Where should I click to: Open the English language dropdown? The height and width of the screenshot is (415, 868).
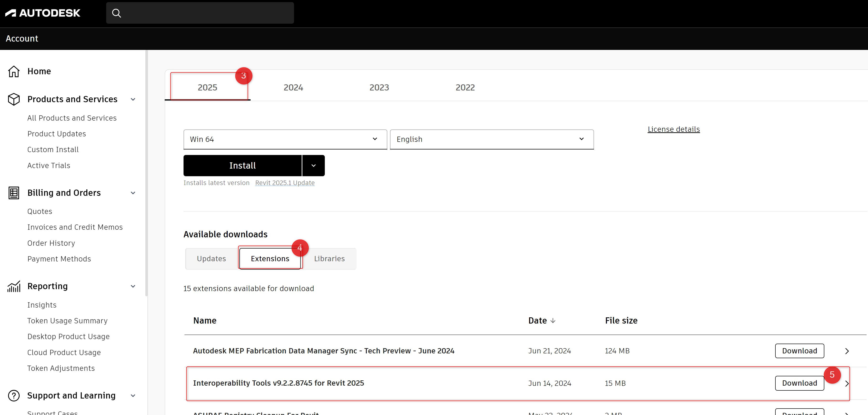(491, 139)
